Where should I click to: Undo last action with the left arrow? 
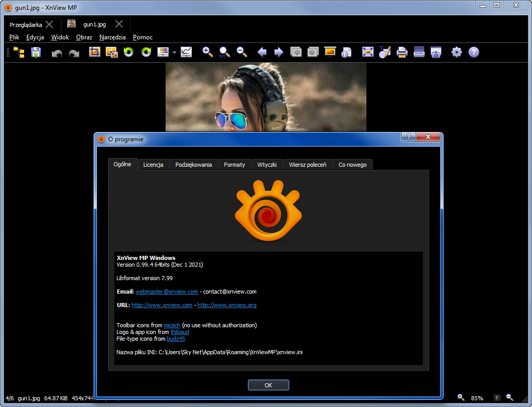(x=56, y=53)
